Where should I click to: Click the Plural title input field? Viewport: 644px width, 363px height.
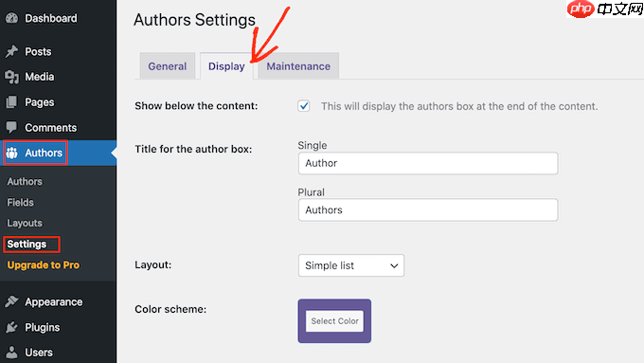coord(428,210)
